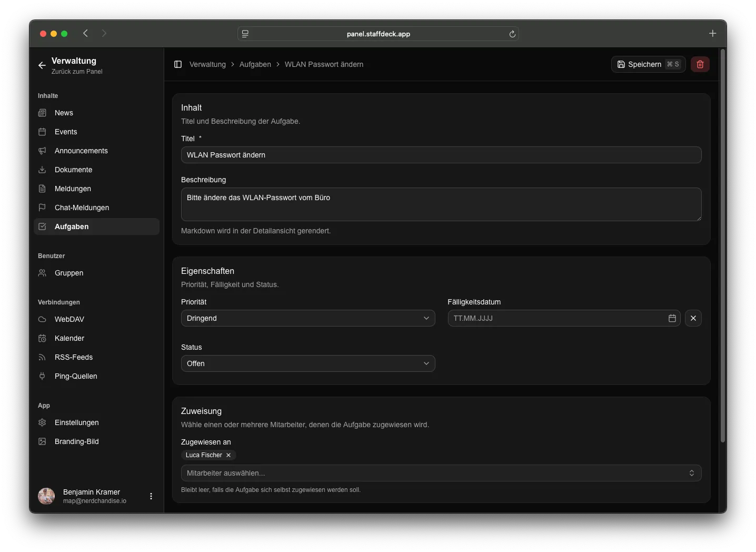
Task: Click Benjamin Kramer's profile avatar
Action: pyautogui.click(x=46, y=496)
